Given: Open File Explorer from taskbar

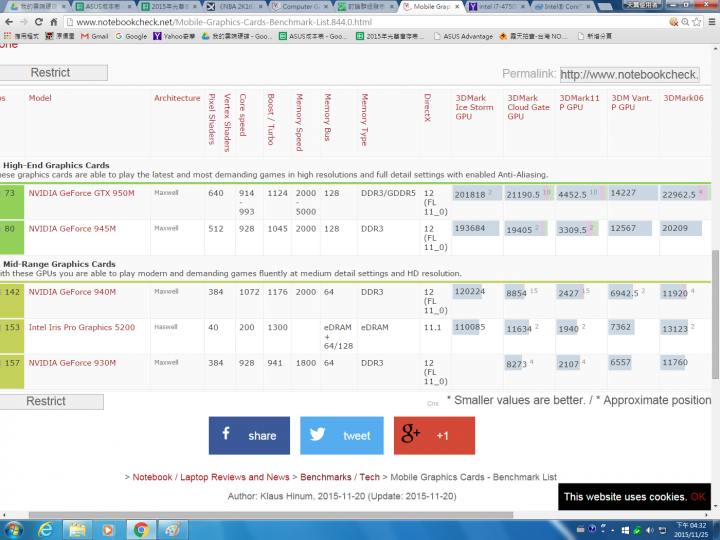Looking at the screenshot, I should pos(77,530).
